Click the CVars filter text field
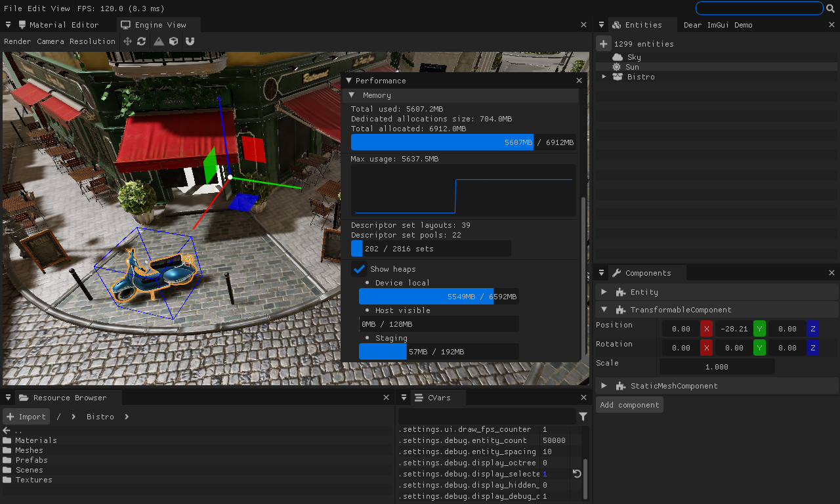Image resolution: width=840 pixels, height=504 pixels. pyautogui.click(x=487, y=417)
